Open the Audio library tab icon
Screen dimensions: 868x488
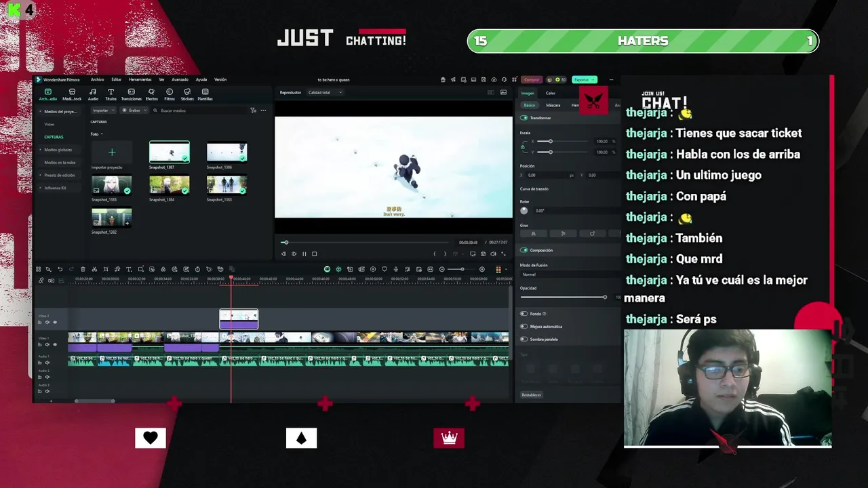(93, 91)
